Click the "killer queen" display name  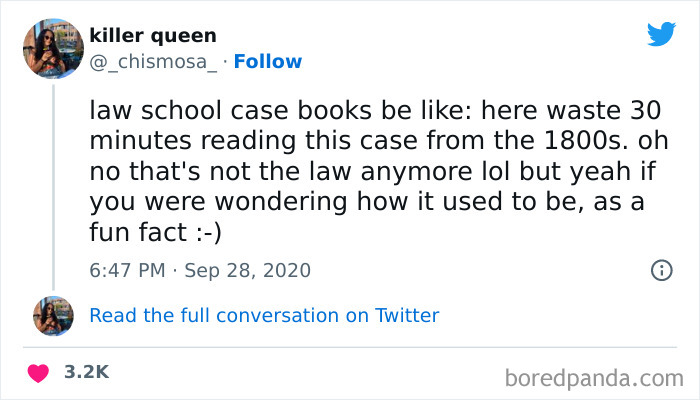coord(152,36)
